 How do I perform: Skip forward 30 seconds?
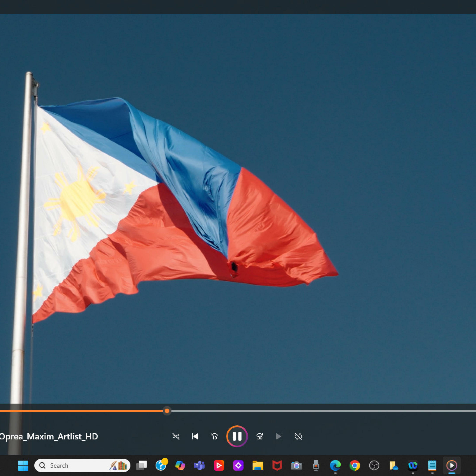point(259,436)
